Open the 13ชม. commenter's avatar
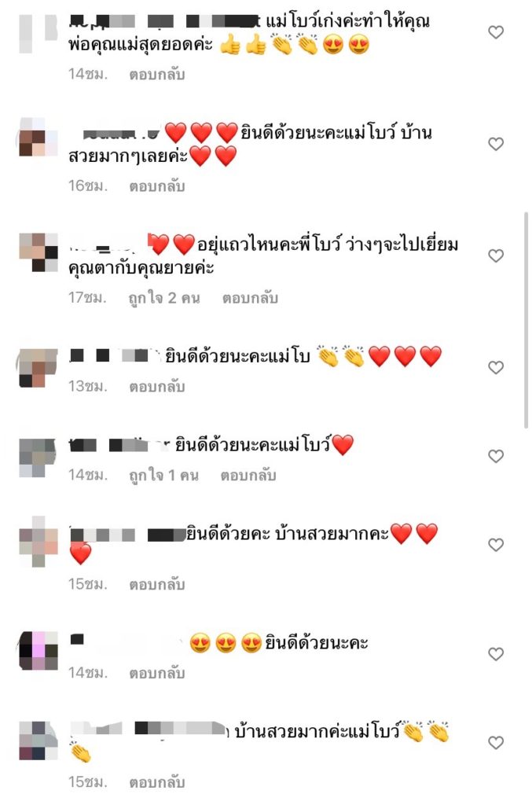Viewport: 532px width, 805px height. click(x=39, y=368)
